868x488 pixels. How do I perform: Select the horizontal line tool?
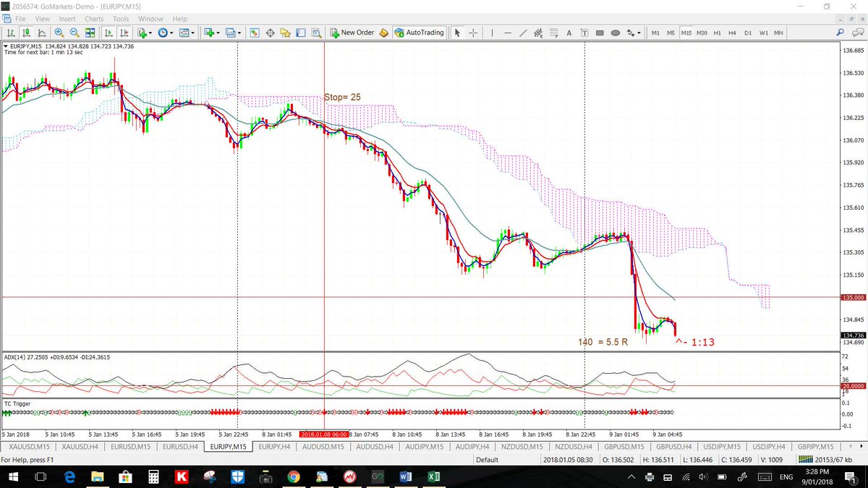(x=507, y=33)
